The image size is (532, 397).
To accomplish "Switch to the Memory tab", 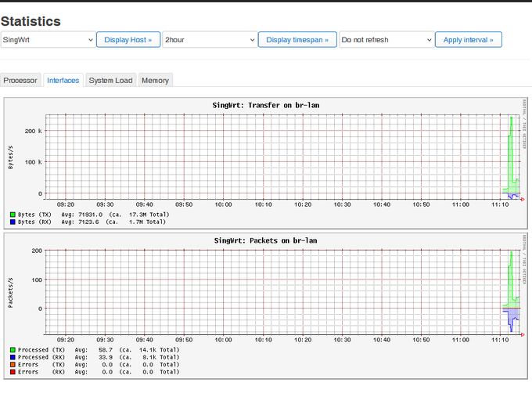I will (x=156, y=81).
